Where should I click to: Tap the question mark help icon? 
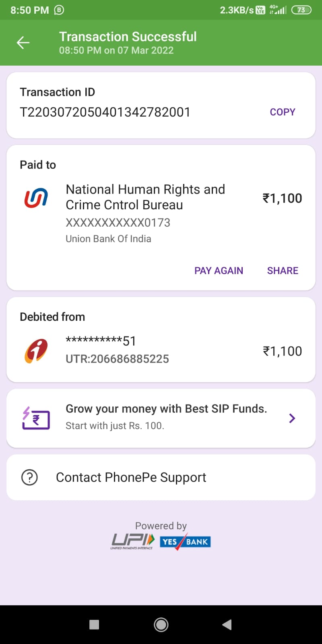click(x=29, y=477)
